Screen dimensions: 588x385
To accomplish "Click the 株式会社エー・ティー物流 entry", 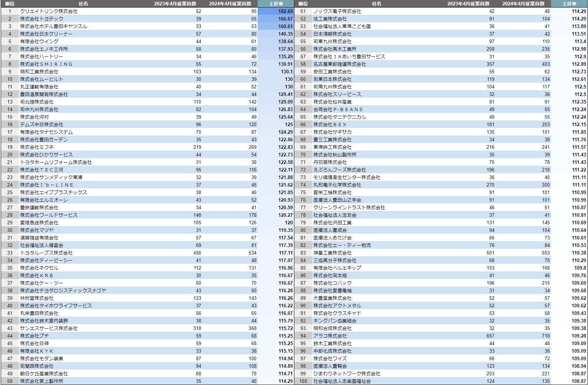I will pos(342,245).
